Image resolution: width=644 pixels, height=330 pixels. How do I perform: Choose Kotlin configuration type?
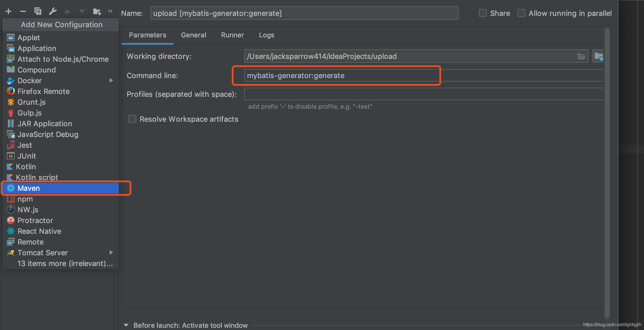(60, 167)
